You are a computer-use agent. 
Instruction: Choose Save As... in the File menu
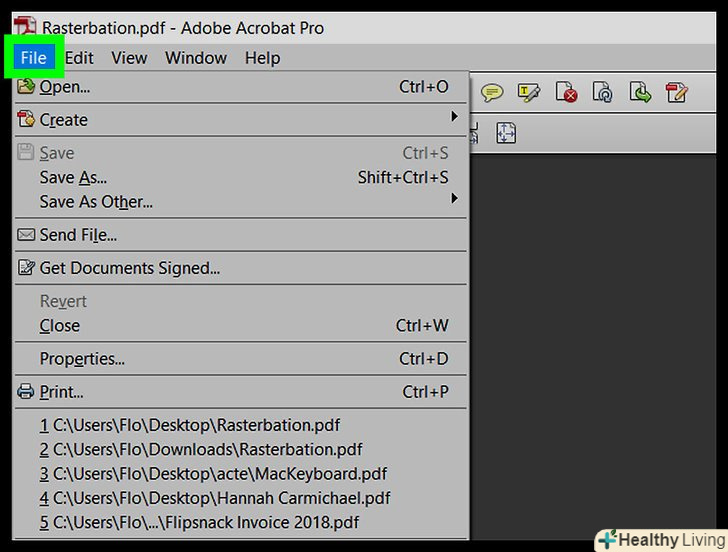point(240,177)
